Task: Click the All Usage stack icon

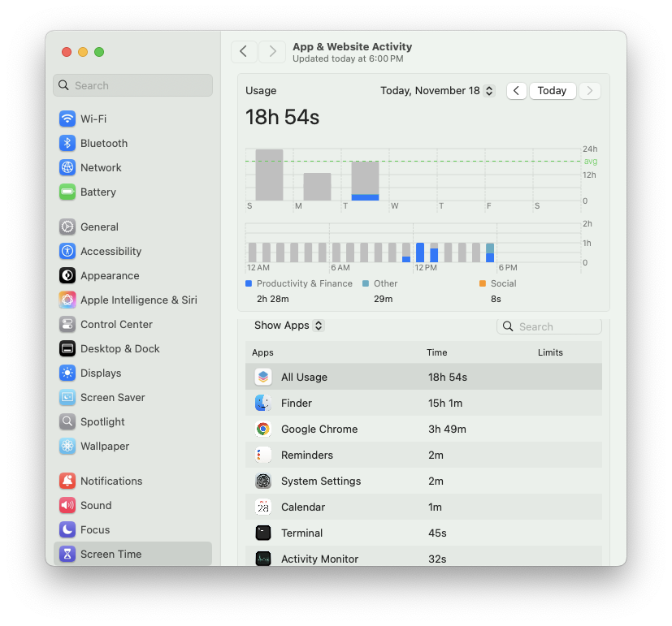Action: (263, 377)
